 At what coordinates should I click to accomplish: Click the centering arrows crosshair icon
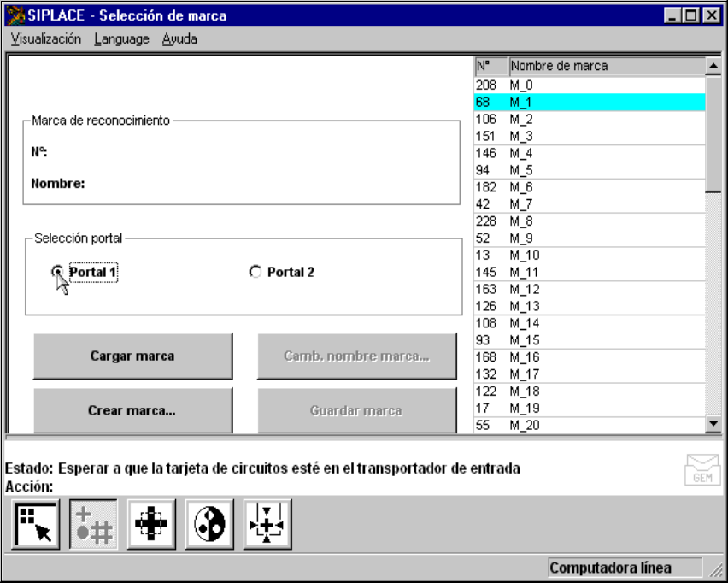[x=267, y=525]
